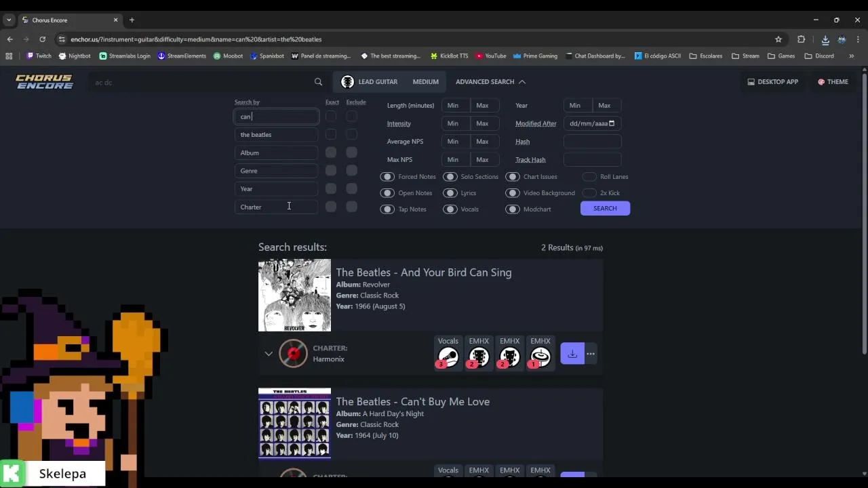868x488 pixels.
Task: Open StreamElements bookmark
Action: [182, 56]
